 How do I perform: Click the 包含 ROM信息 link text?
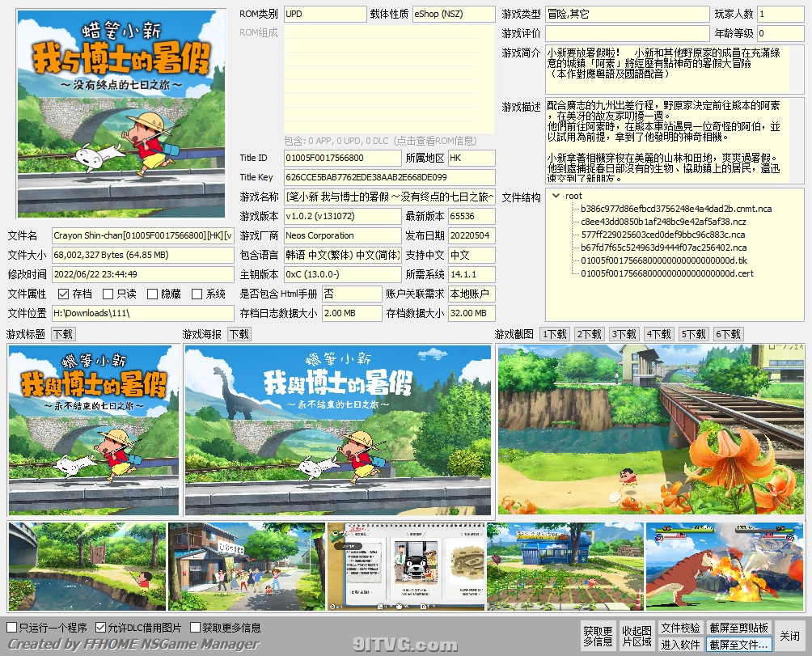tap(380, 140)
